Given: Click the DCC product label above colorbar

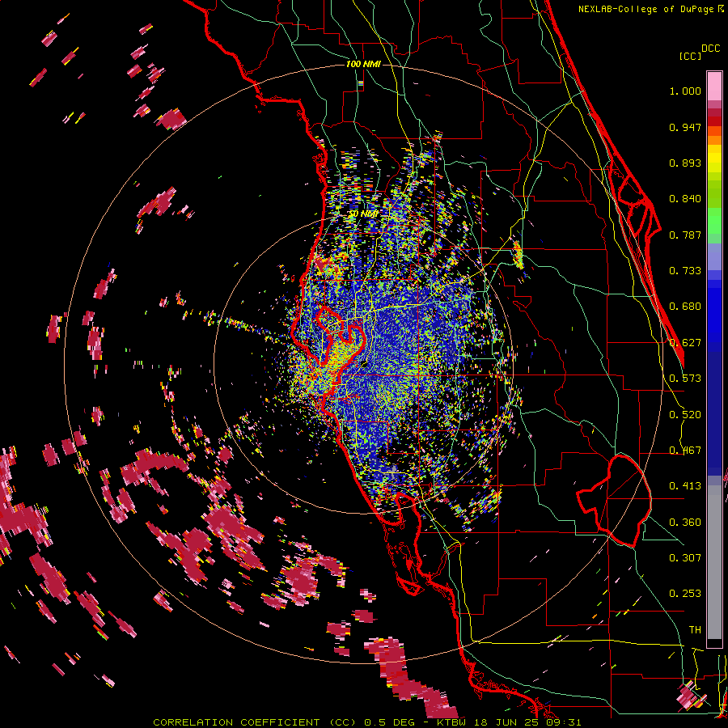Looking at the screenshot, I should click(x=710, y=49).
